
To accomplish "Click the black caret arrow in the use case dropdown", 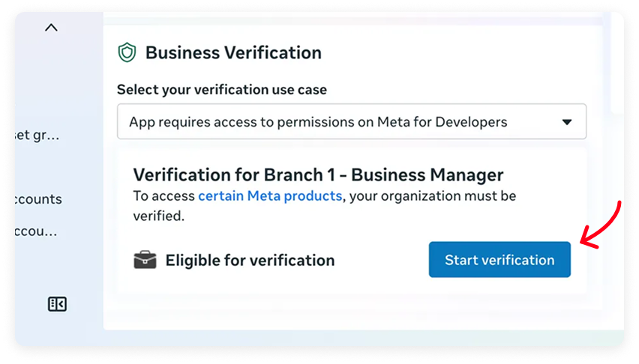I will pos(567,121).
